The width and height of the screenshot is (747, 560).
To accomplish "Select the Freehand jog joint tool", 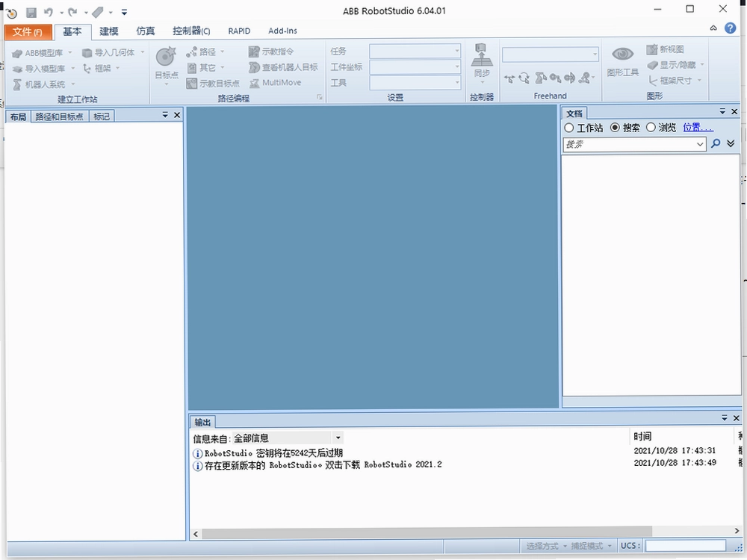I will click(540, 78).
